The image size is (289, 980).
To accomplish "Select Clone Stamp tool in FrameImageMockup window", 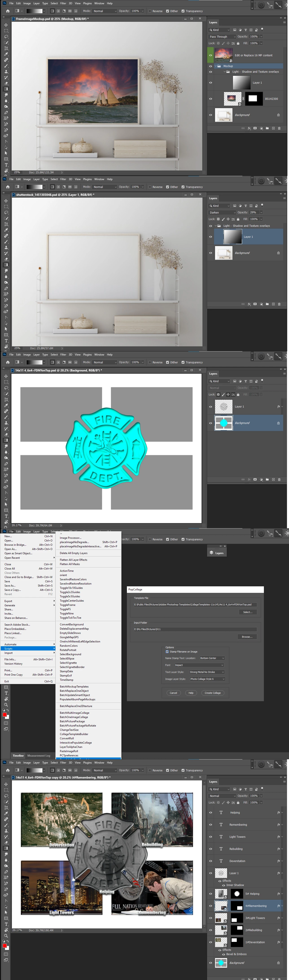I will coord(6,72).
